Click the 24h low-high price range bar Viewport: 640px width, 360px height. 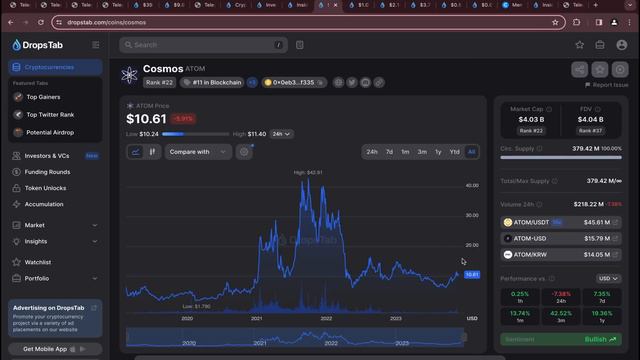195,134
